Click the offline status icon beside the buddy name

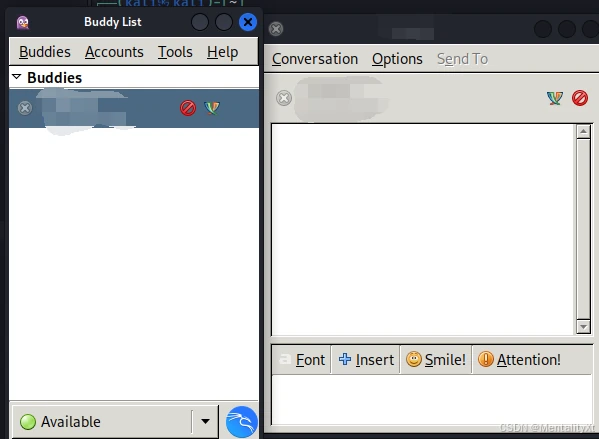click(x=25, y=108)
